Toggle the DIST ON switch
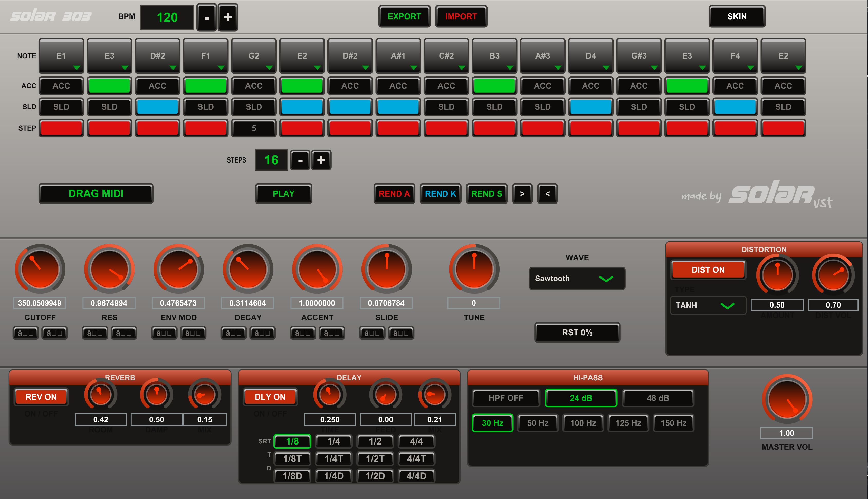868x499 pixels. coord(708,270)
